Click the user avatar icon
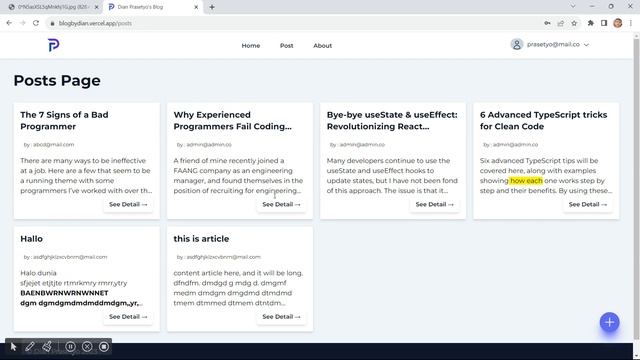The height and width of the screenshot is (360, 640). pyautogui.click(x=517, y=44)
